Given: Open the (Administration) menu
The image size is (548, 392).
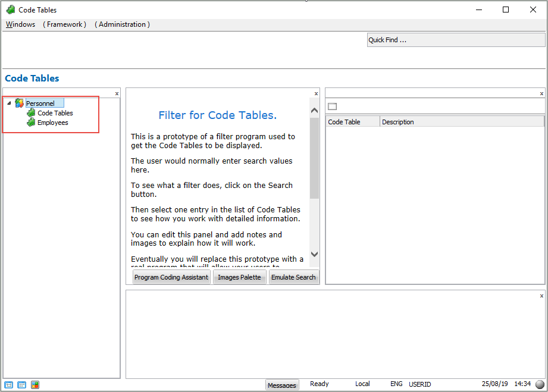Looking at the screenshot, I should 122,24.
